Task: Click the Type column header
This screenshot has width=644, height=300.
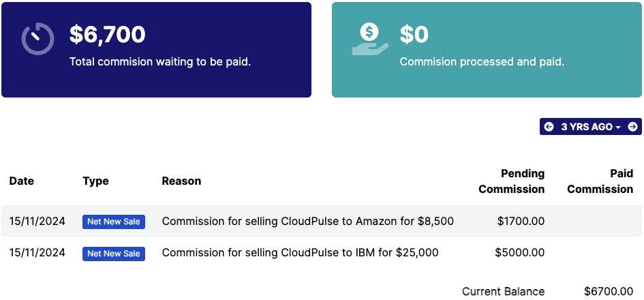Action: (x=95, y=181)
